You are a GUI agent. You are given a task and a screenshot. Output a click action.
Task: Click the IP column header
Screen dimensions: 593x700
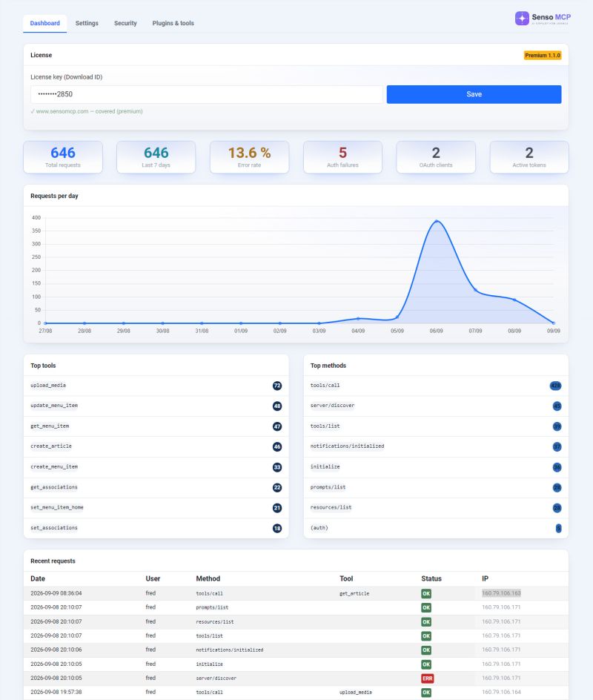pyautogui.click(x=485, y=578)
